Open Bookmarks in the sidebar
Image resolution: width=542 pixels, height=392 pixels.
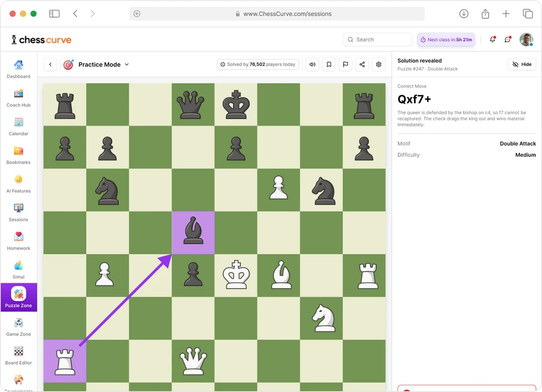(x=18, y=156)
